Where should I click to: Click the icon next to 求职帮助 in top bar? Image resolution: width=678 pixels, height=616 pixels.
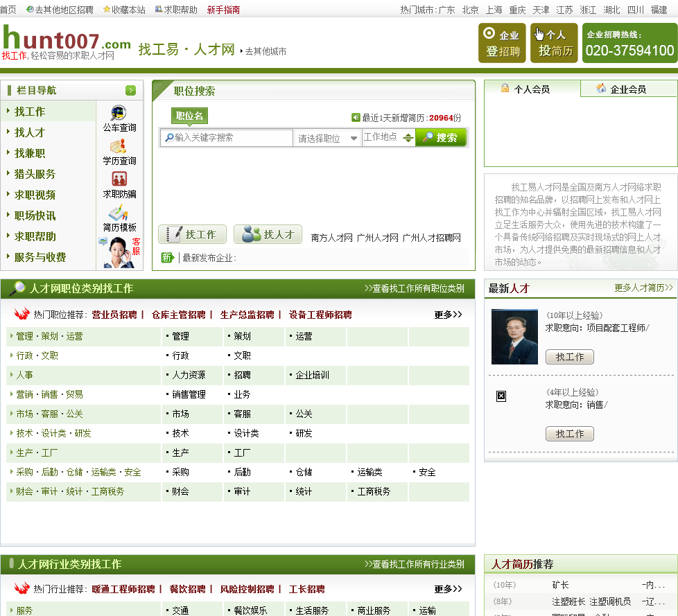[x=159, y=9]
